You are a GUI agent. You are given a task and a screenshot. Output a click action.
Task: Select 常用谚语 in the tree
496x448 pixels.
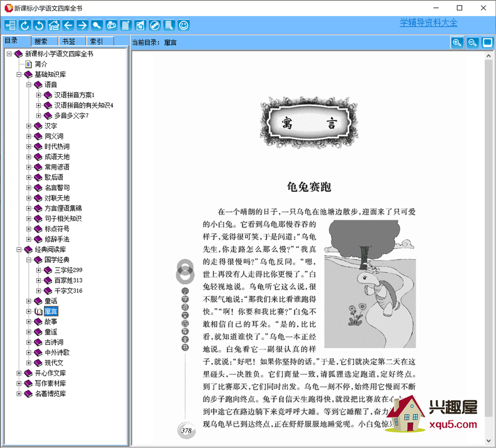[57, 167]
